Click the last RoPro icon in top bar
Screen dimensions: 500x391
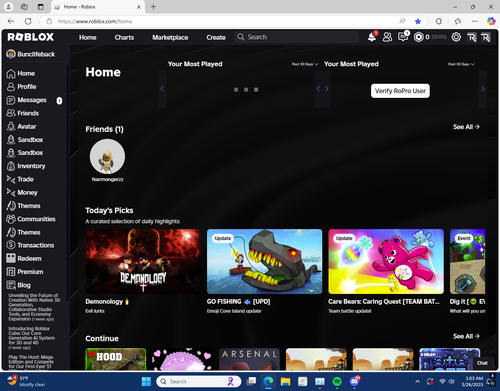[x=486, y=37]
